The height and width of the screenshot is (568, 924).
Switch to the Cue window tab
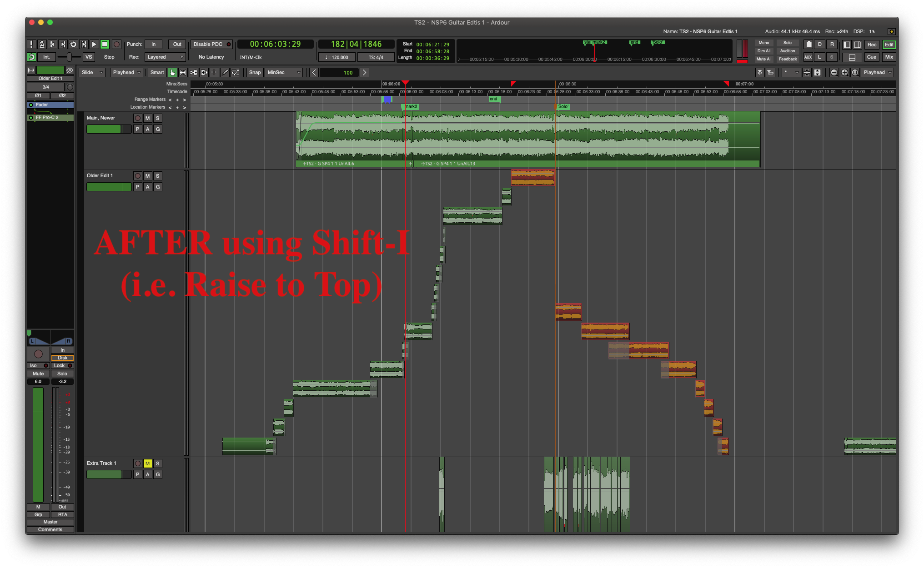tap(871, 57)
